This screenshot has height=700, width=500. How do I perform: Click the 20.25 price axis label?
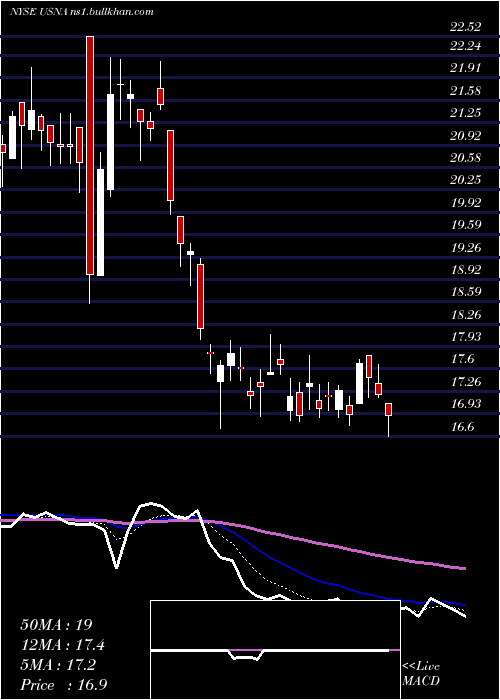[x=466, y=180]
